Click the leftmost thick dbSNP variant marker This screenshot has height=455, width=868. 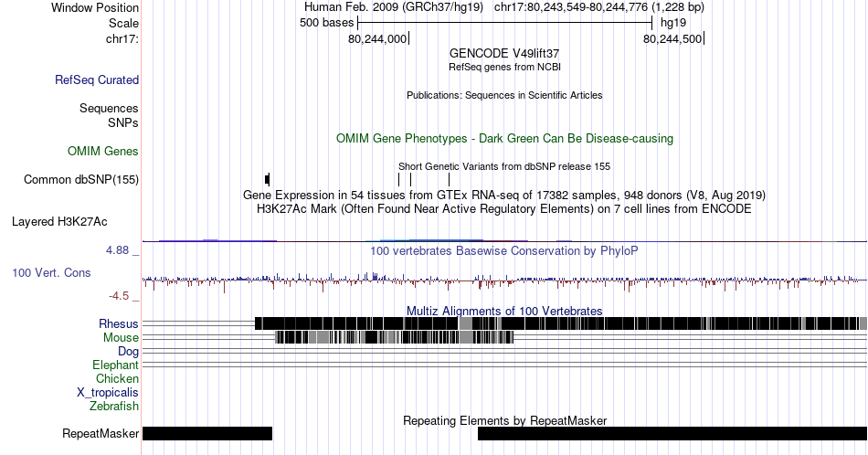coord(268,179)
